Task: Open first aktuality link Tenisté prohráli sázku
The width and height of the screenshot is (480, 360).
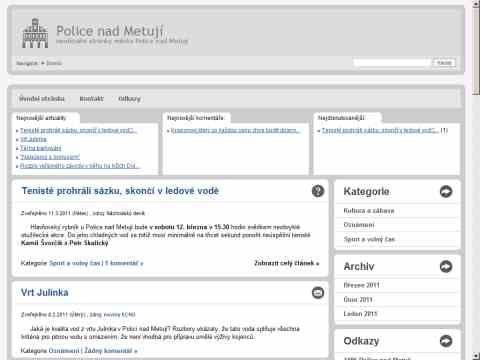Action: click(x=78, y=130)
